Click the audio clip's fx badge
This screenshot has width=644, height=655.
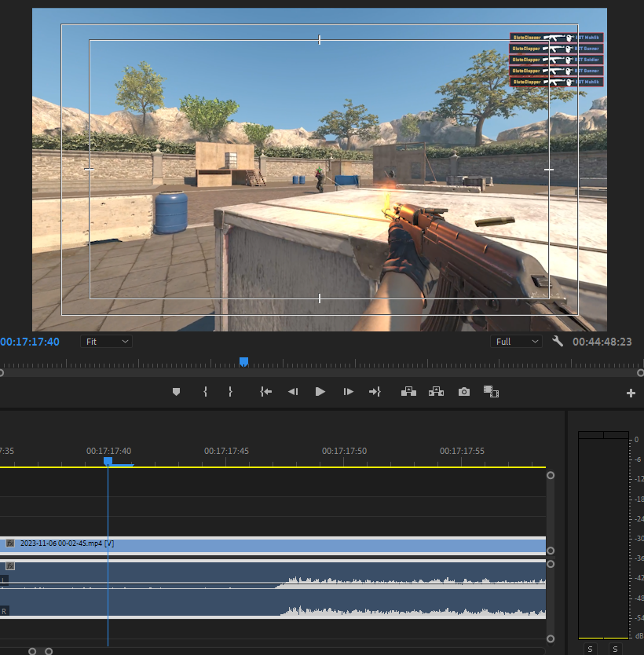coord(10,566)
